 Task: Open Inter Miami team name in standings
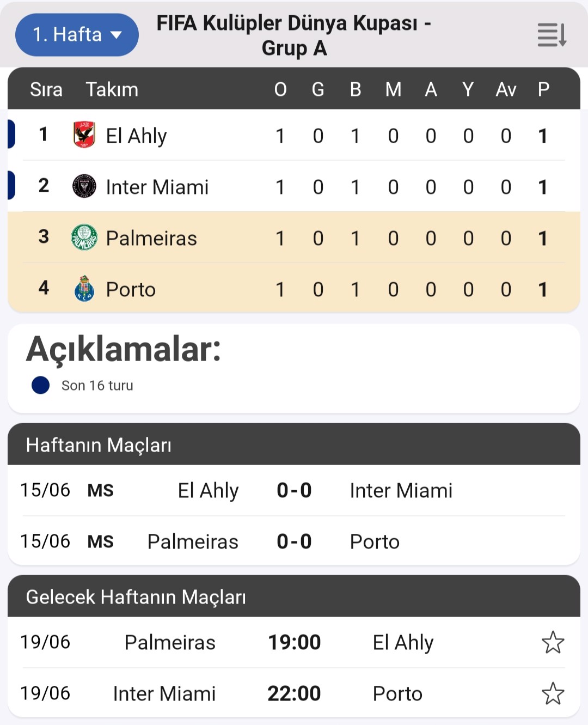tap(157, 187)
